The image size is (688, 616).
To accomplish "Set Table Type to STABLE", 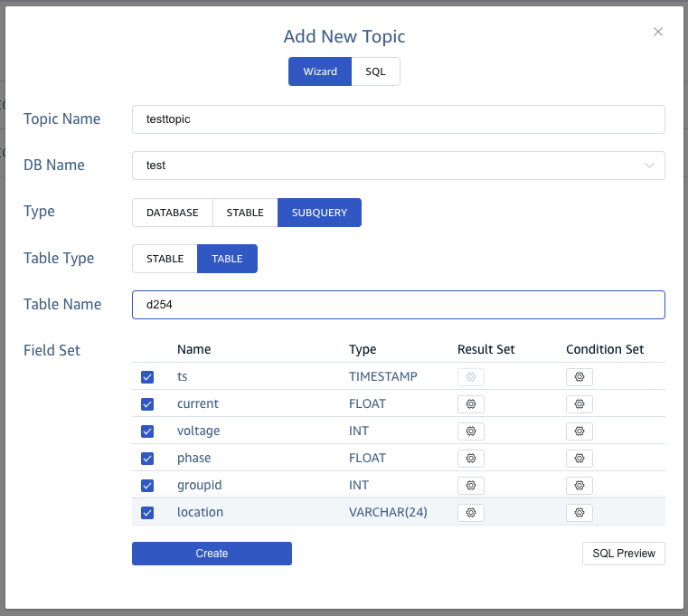I will [165, 259].
